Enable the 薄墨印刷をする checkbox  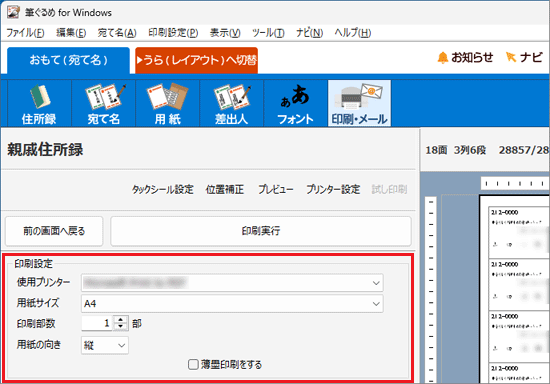193,364
